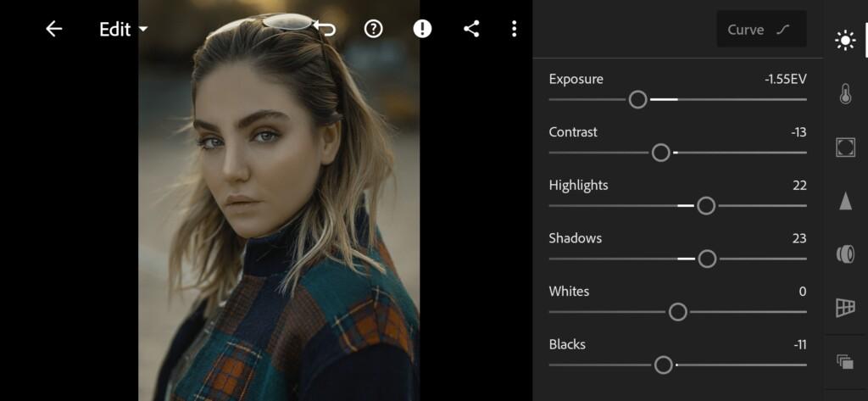
Task: Click the Contrast slider handle
Action: click(661, 153)
